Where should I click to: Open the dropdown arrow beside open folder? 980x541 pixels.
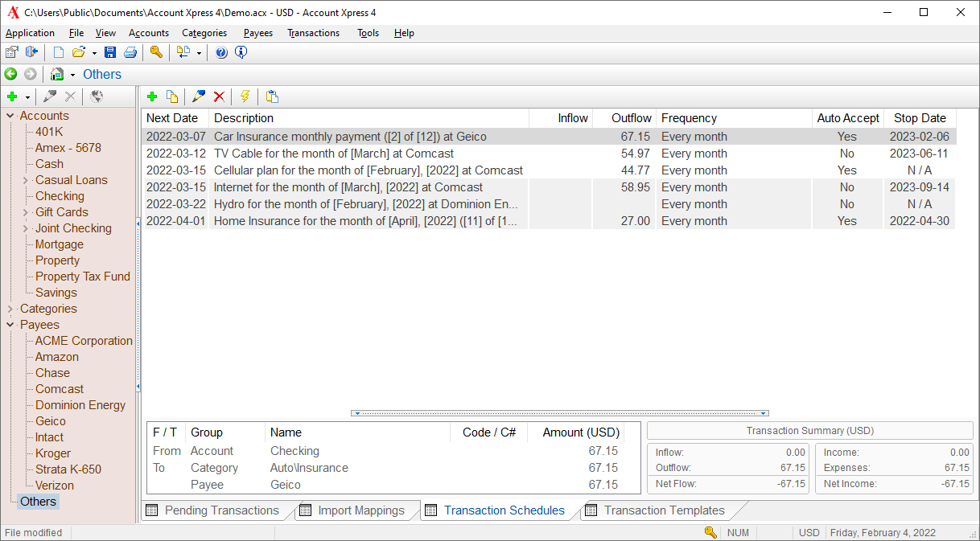94,53
